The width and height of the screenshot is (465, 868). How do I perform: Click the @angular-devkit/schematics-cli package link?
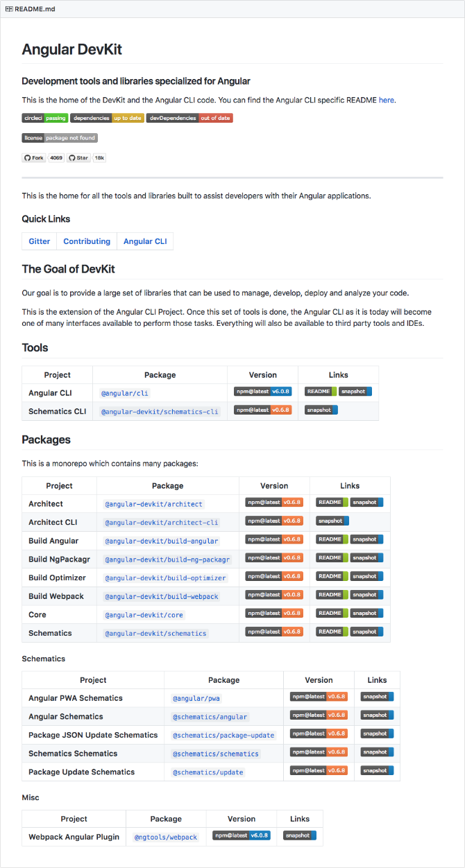160,412
